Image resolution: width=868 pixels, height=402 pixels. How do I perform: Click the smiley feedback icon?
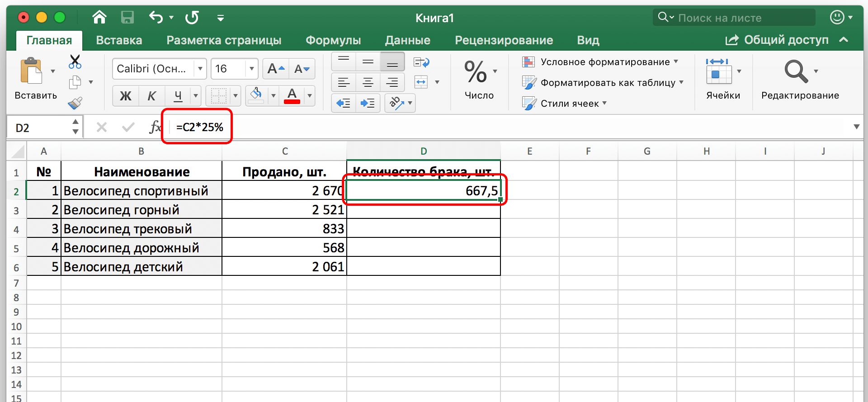pyautogui.click(x=837, y=18)
